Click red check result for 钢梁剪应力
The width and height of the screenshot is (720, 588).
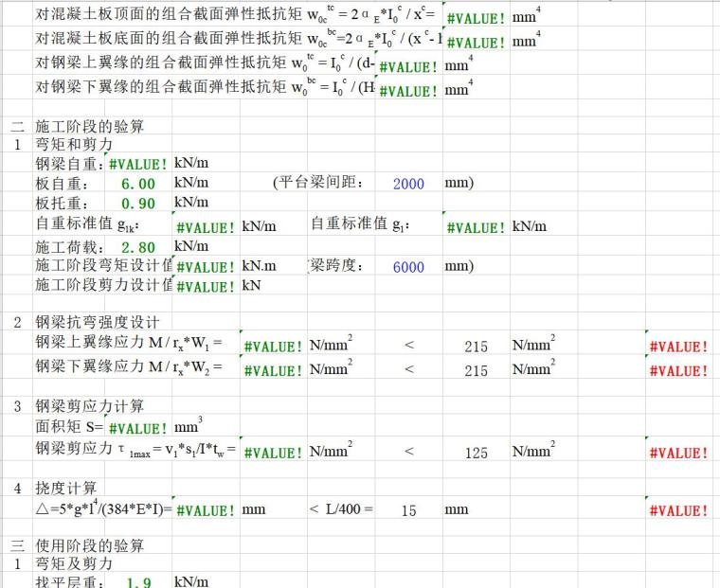[678, 454]
